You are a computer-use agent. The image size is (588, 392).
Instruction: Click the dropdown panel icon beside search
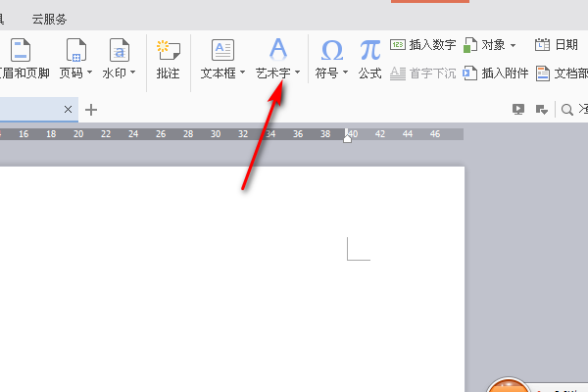tap(542, 110)
